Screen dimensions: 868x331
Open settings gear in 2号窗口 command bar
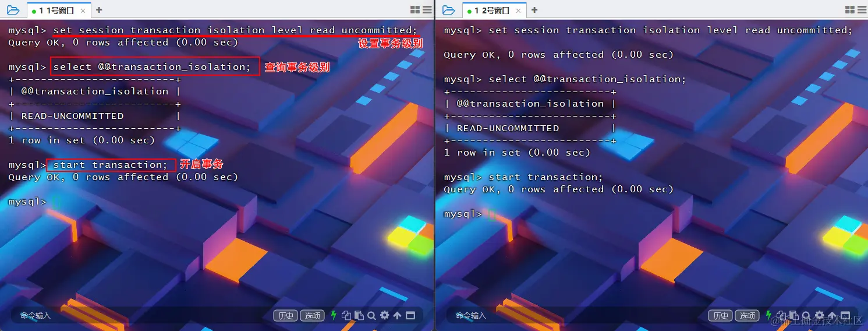[820, 315]
